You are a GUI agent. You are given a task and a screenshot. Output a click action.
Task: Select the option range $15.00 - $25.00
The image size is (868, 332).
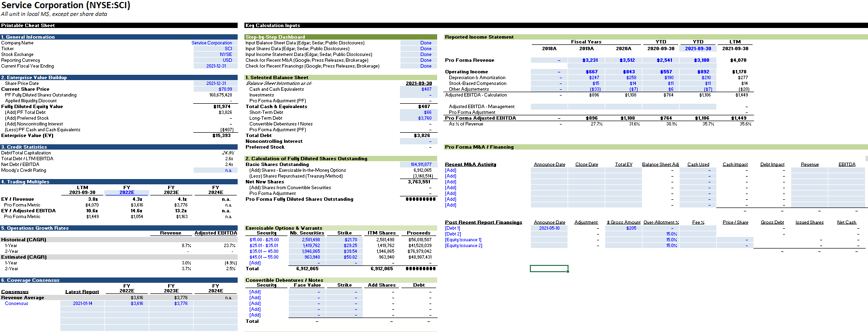[264, 240]
